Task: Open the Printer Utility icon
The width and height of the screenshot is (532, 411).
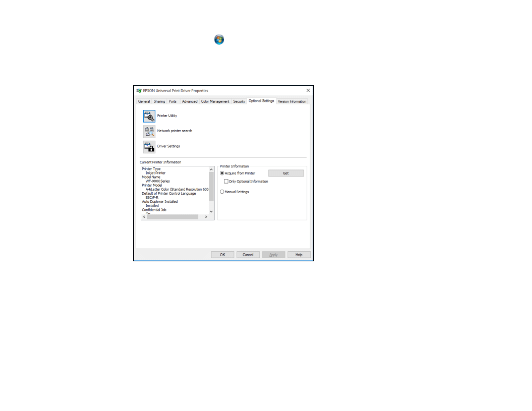Action: pyautogui.click(x=149, y=116)
